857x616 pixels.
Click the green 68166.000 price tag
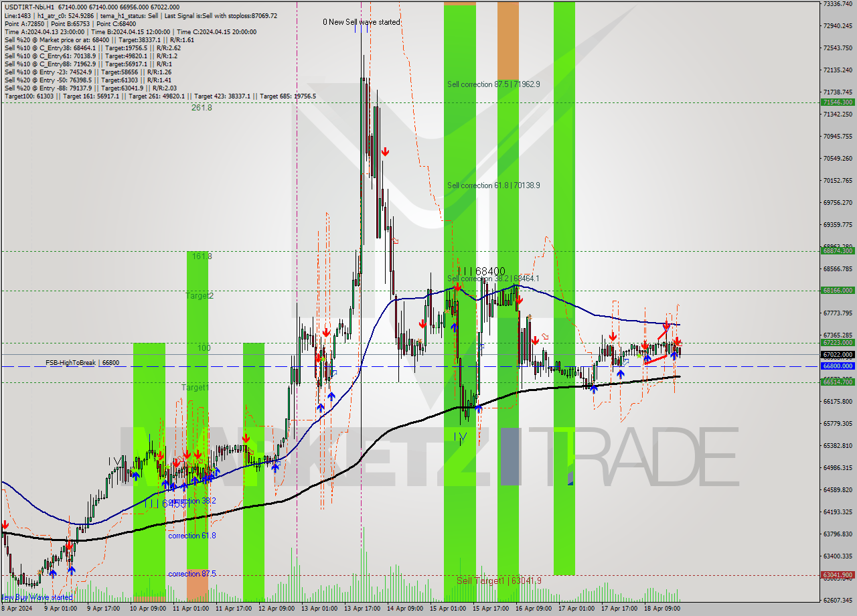click(837, 291)
